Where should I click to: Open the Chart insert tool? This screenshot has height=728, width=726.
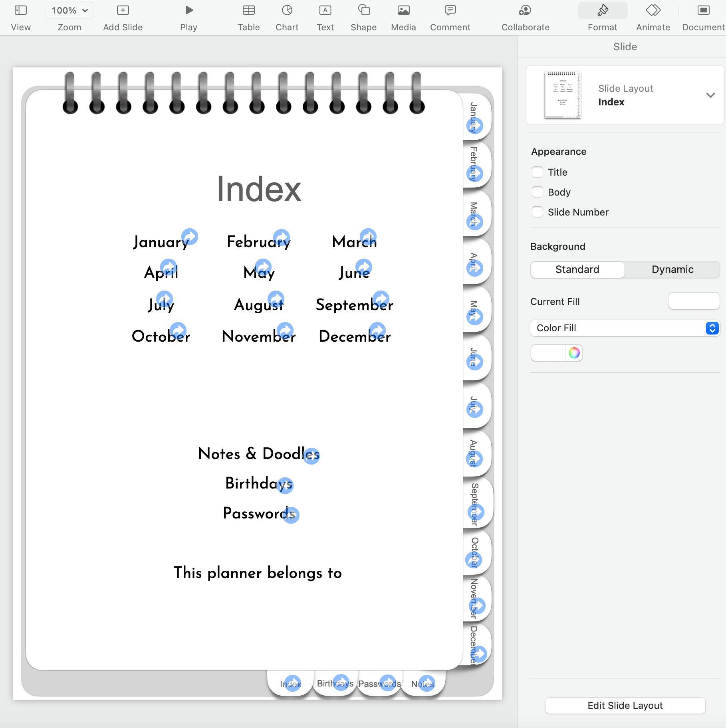pyautogui.click(x=287, y=10)
